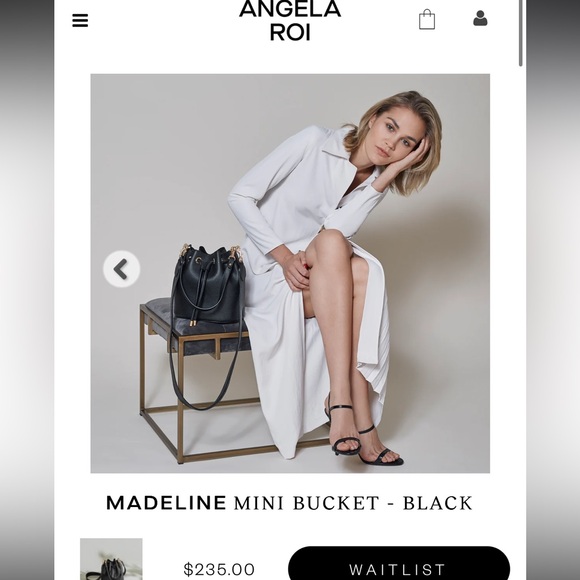The image size is (580, 580).
Task: Click the page scrollbar handle
Action: pos(520,33)
